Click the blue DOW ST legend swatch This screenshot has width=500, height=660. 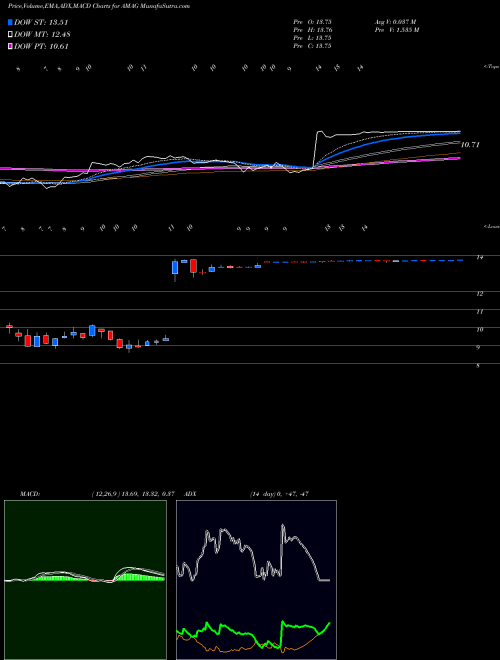click(10, 22)
